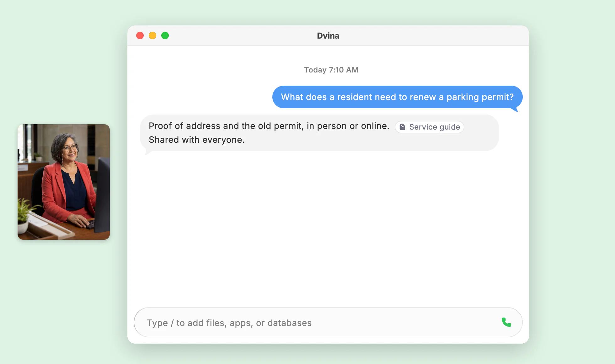615x364 pixels.
Task: Start a call with the green phone icon
Action: click(506, 322)
